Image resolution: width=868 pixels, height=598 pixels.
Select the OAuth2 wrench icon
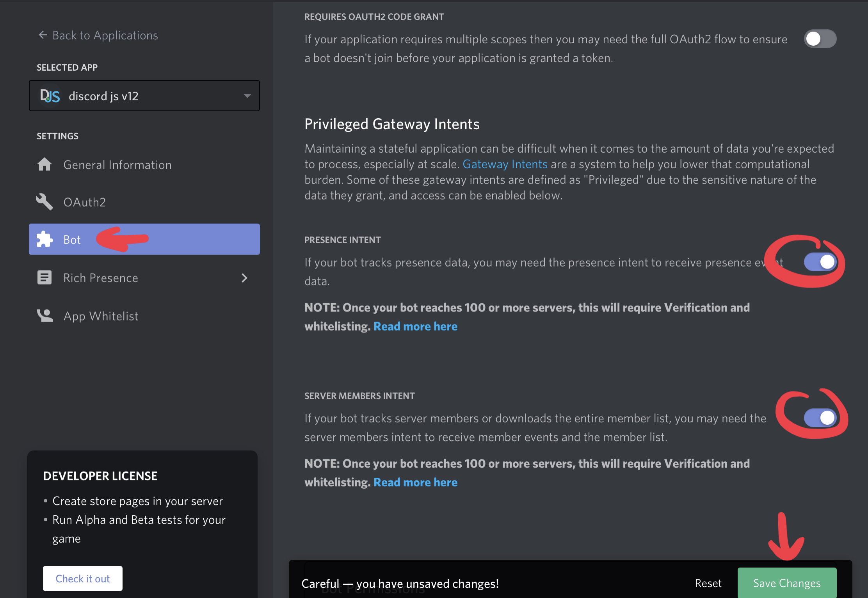45,202
